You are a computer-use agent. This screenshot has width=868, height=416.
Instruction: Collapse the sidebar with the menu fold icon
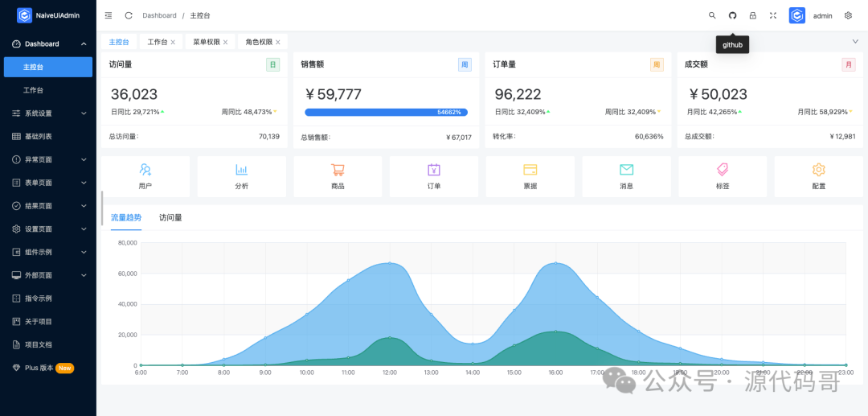[108, 15]
